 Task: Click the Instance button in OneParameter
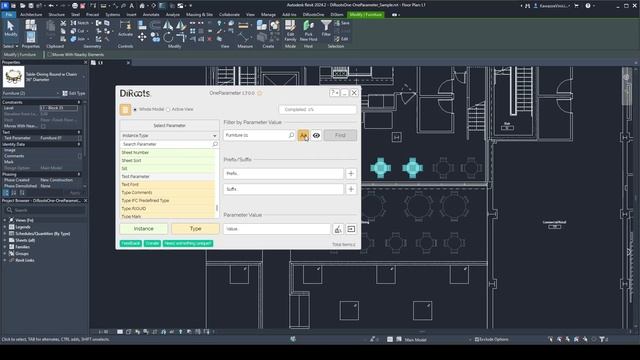pyautogui.click(x=144, y=229)
